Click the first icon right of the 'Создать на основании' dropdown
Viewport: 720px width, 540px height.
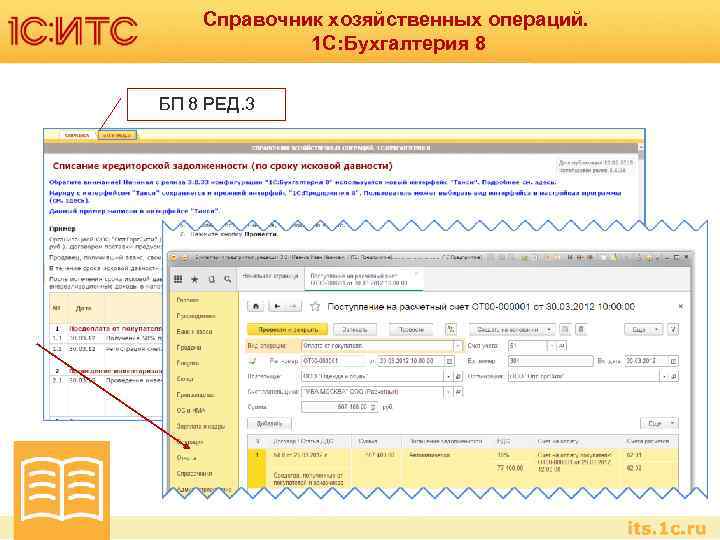click(566, 329)
